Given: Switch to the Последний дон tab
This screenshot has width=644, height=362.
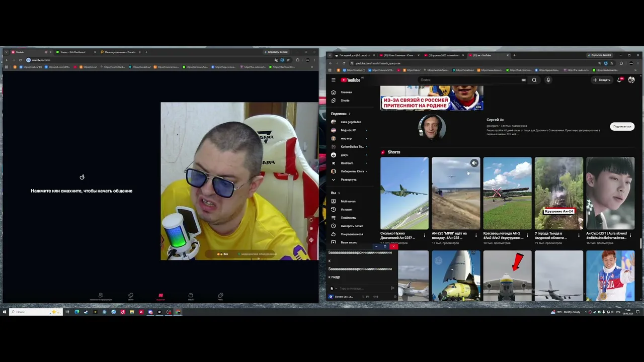Looking at the screenshot, I should click(354, 55).
